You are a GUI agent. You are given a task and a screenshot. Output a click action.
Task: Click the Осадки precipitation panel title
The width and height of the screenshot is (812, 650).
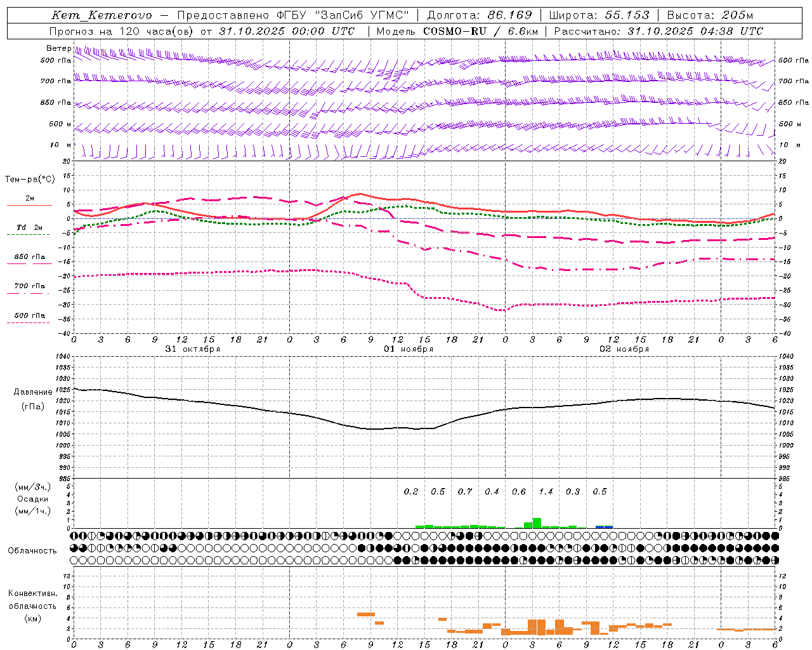coord(33,499)
